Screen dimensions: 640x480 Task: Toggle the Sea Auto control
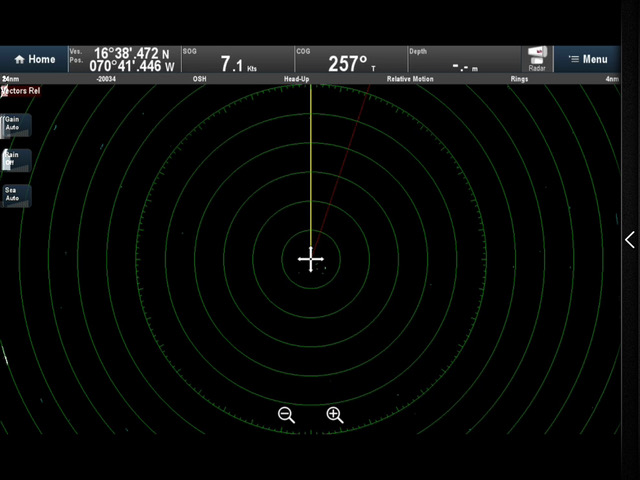(14, 193)
